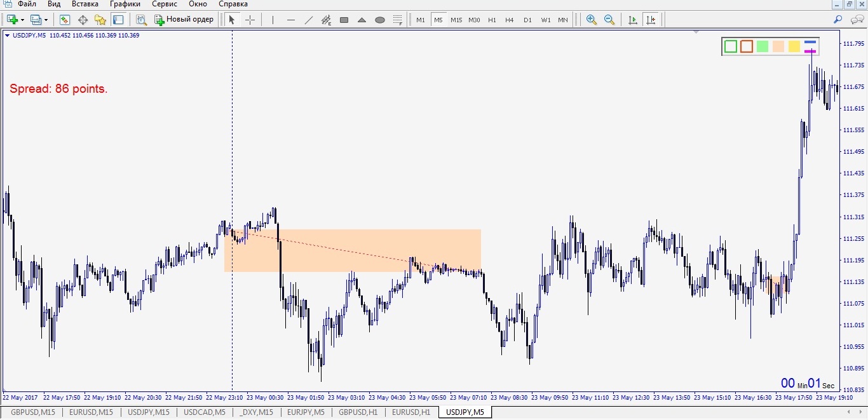
Task: Toggle the chart shift button
Action: [x=650, y=20]
